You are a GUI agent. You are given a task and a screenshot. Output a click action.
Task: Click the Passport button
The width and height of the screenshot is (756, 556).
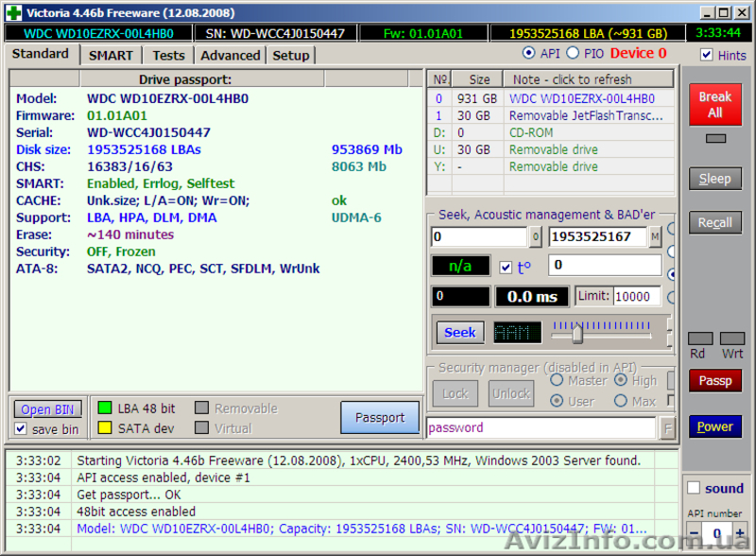click(x=379, y=417)
